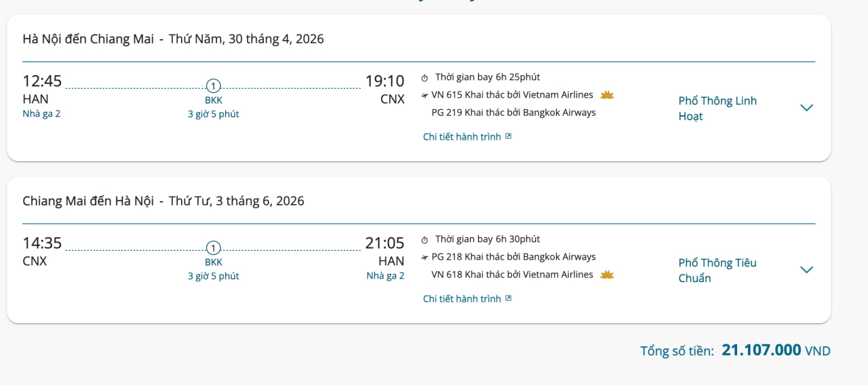Image resolution: width=868 pixels, height=385 pixels.
Task: Expand the Hà Nội to Chiang Mai flight chevron
Action: [x=806, y=108]
